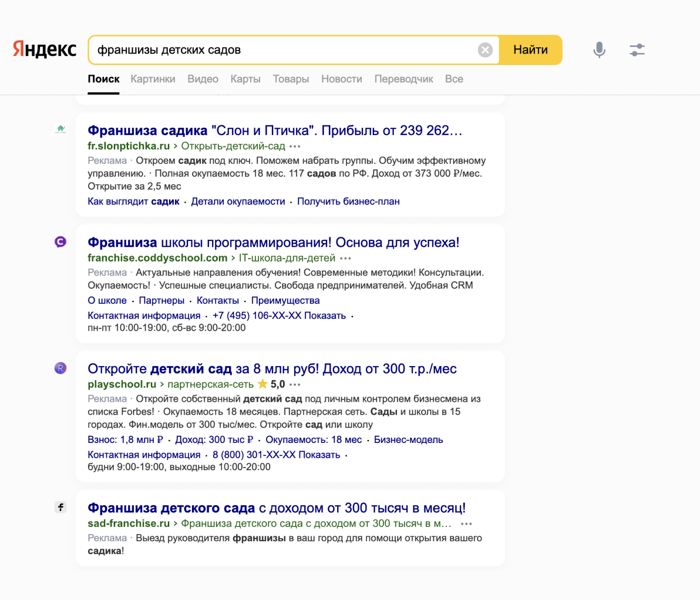Open the Бизнес-модель sitelink
The image size is (700, 600).
pyautogui.click(x=408, y=439)
